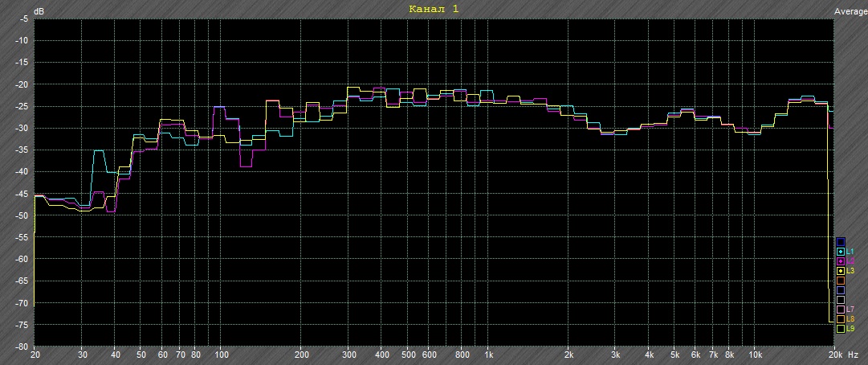Enable the pink L7 trace checkbox
868x365 pixels.
click(x=841, y=309)
